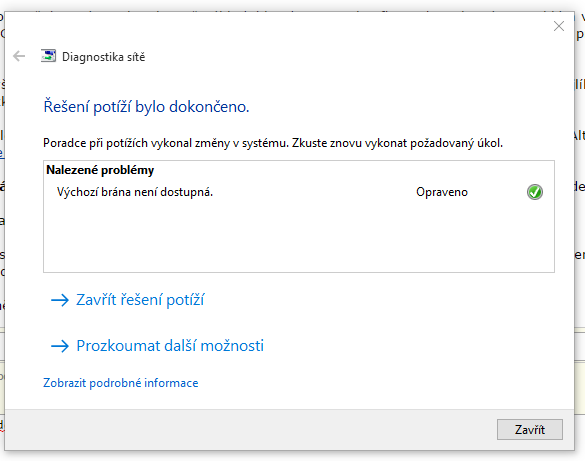The width and height of the screenshot is (585, 461).
Task: Click the green checkmark status icon
Action: tap(535, 192)
